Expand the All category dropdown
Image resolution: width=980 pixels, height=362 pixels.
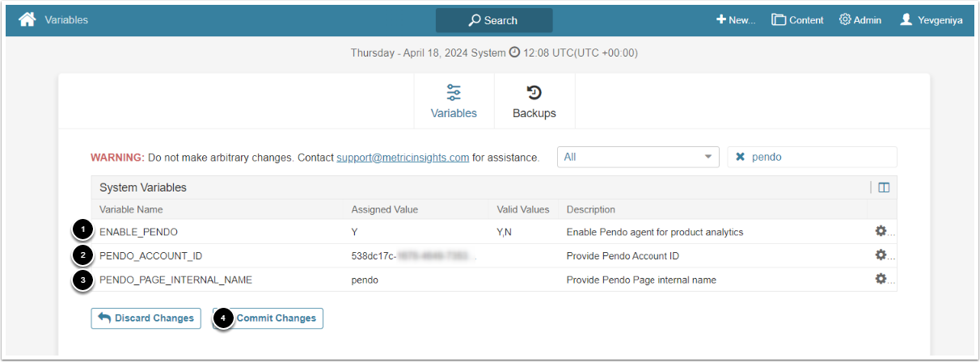(638, 157)
